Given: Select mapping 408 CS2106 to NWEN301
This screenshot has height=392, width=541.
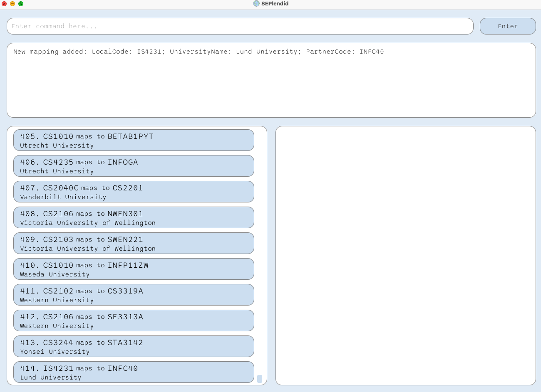Looking at the screenshot, I should point(134,217).
